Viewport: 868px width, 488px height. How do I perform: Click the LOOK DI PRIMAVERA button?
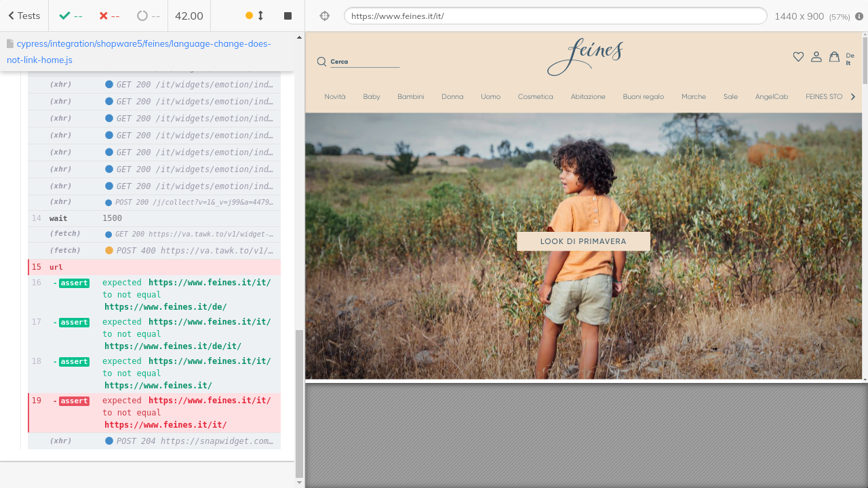(583, 241)
